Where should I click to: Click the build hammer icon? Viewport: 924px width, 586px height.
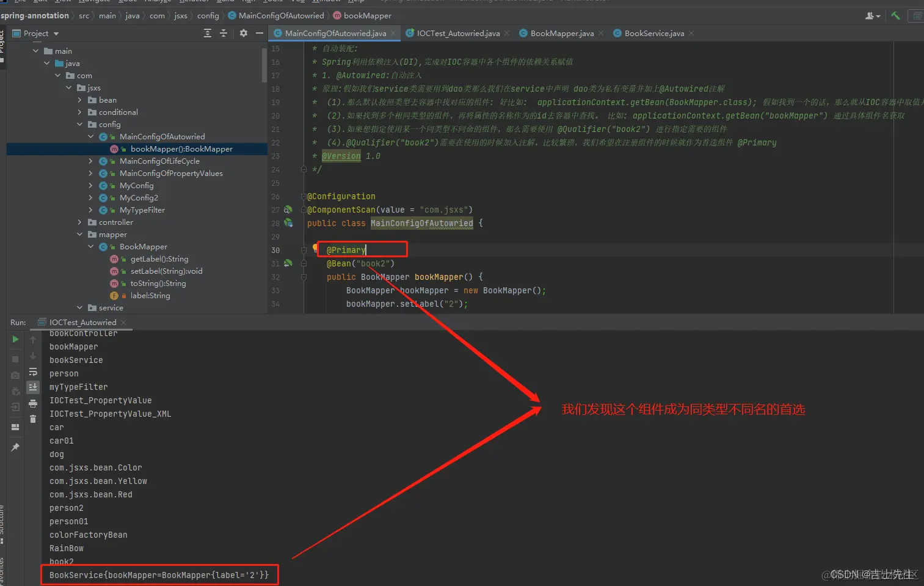click(x=895, y=16)
